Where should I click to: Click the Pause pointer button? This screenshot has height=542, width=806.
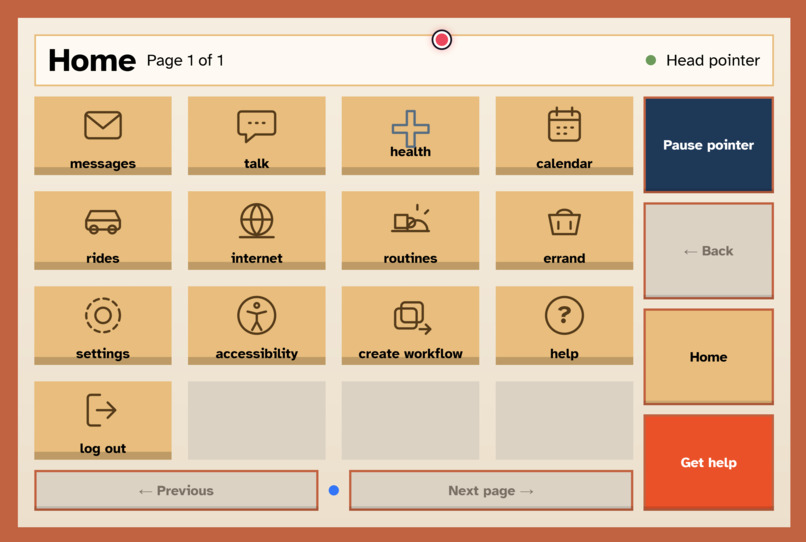(x=708, y=145)
